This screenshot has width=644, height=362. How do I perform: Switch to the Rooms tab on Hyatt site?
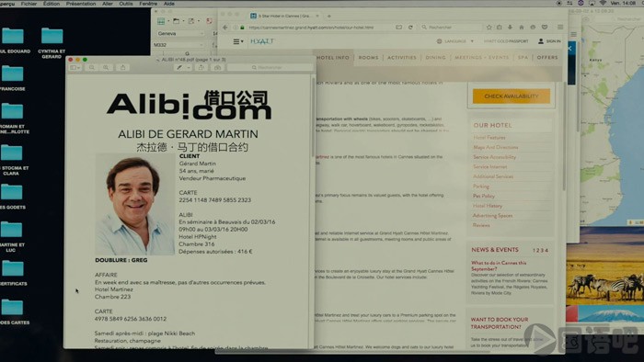368,58
